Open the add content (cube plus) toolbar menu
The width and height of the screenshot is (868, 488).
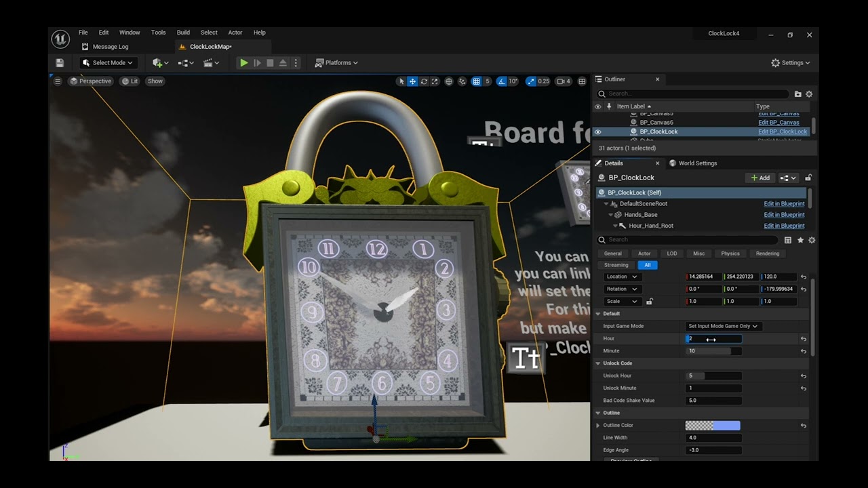pos(159,63)
